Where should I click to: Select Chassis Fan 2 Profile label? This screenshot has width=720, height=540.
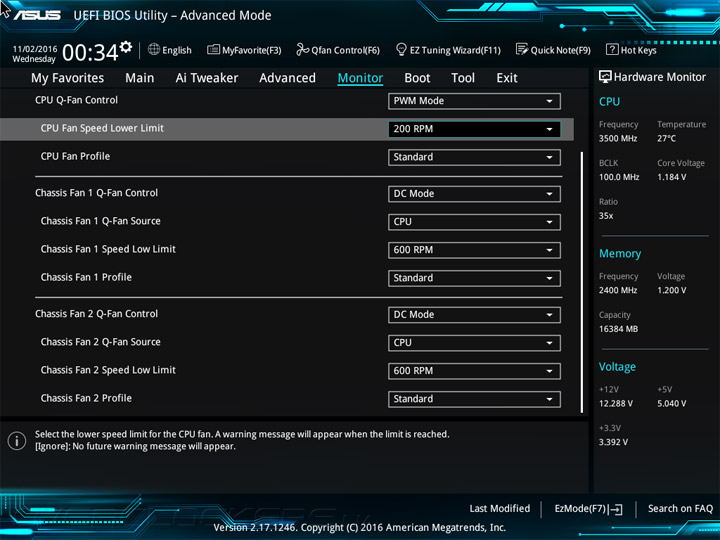86,398
